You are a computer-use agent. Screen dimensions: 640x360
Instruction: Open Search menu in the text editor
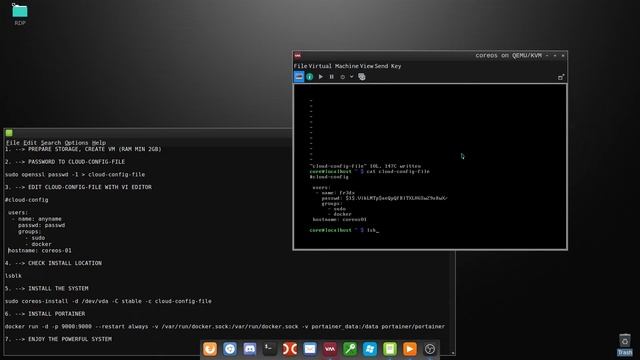[51, 142]
